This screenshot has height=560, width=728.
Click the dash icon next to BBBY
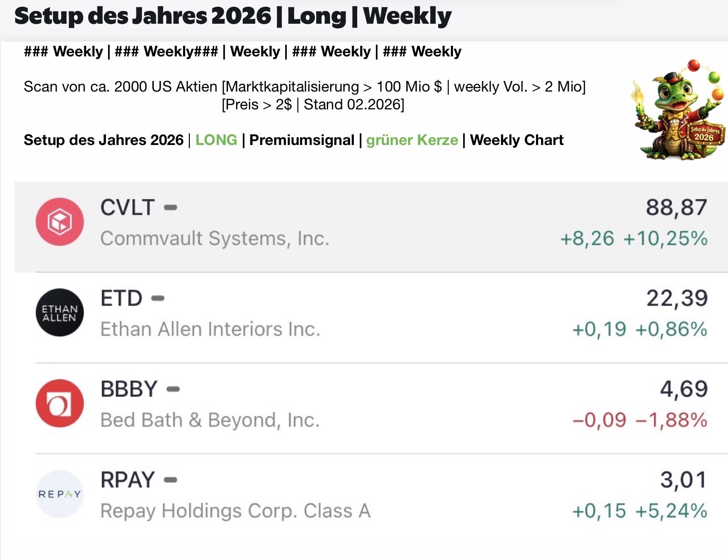pos(173,389)
